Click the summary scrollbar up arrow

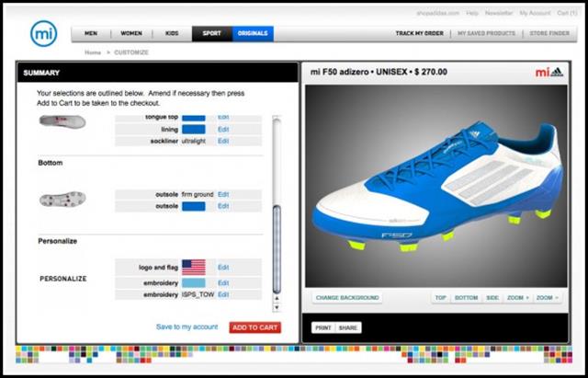(x=277, y=299)
